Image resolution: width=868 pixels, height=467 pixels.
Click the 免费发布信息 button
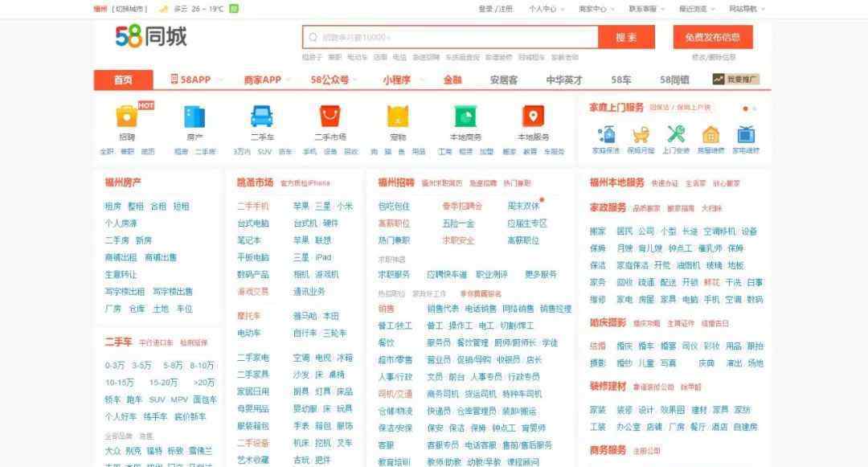point(712,37)
